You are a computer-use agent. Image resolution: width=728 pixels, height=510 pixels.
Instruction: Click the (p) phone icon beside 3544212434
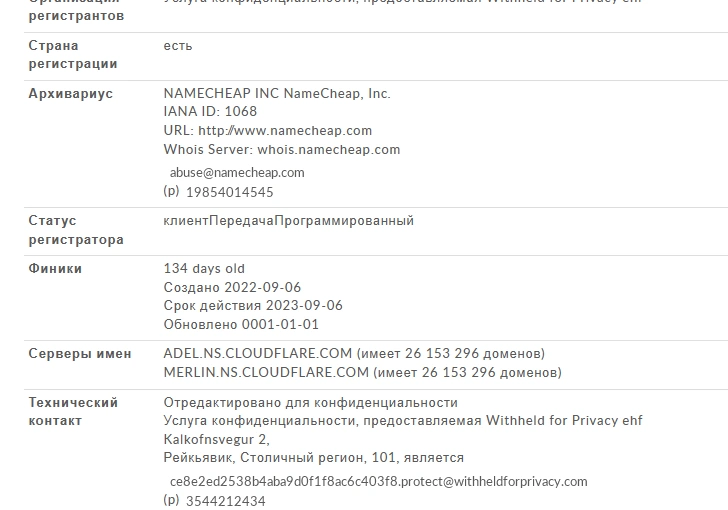[x=171, y=500]
